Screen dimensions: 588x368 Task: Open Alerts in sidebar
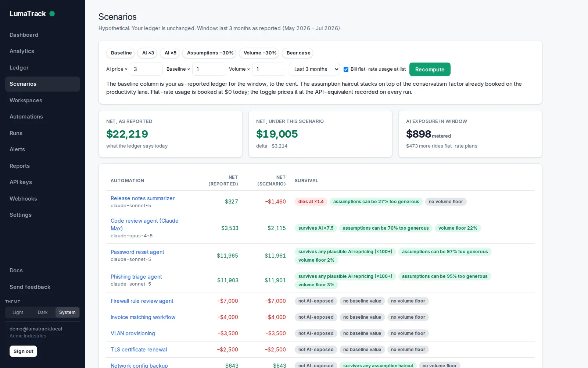43,149
